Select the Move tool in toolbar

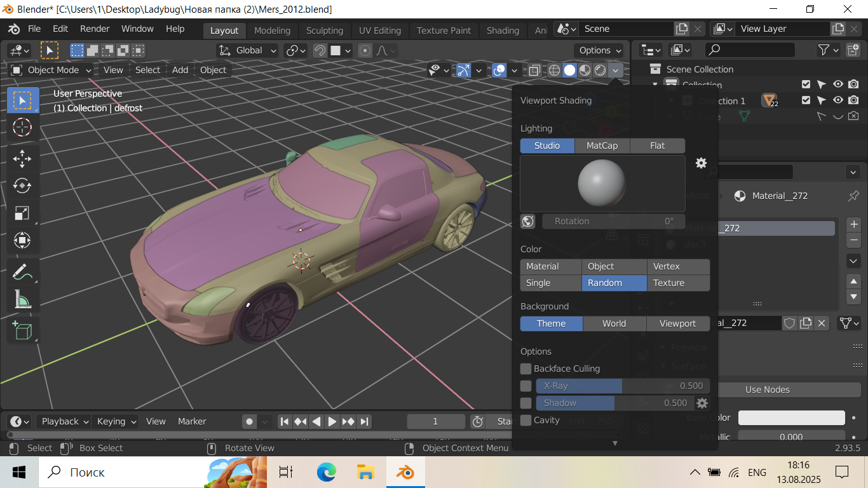pos(22,158)
